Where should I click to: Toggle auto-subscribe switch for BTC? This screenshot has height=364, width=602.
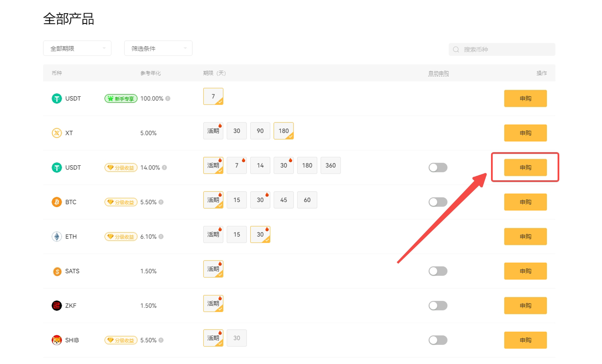pyautogui.click(x=438, y=202)
